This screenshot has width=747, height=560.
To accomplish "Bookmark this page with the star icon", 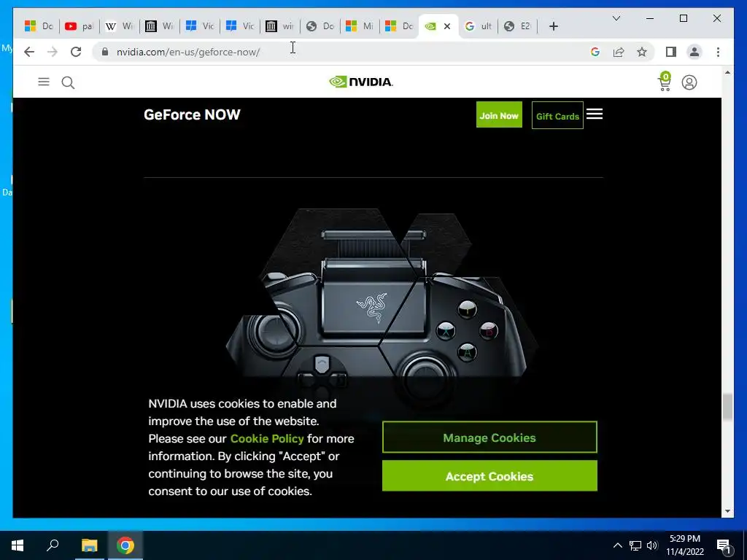I will pos(642,52).
